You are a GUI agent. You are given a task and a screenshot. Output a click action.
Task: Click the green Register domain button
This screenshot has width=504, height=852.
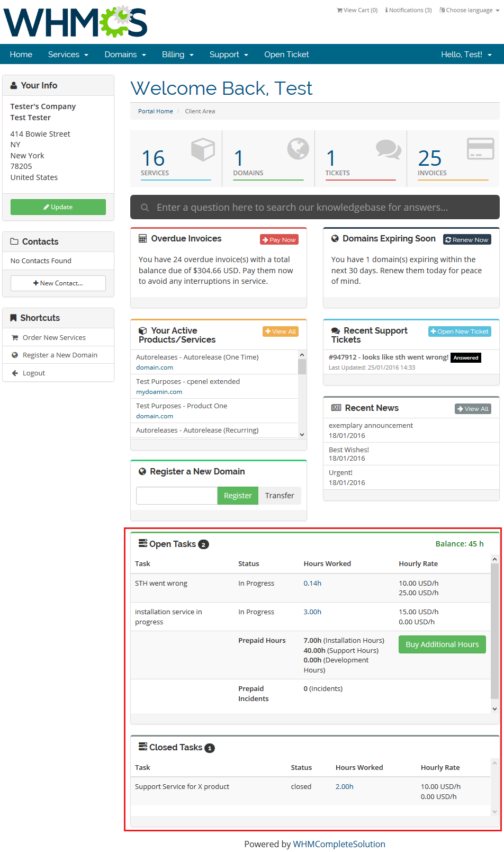click(238, 496)
